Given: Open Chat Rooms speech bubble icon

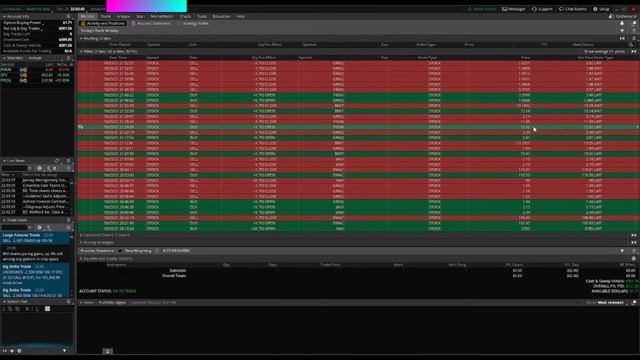Looking at the screenshot, I should click(561, 9).
